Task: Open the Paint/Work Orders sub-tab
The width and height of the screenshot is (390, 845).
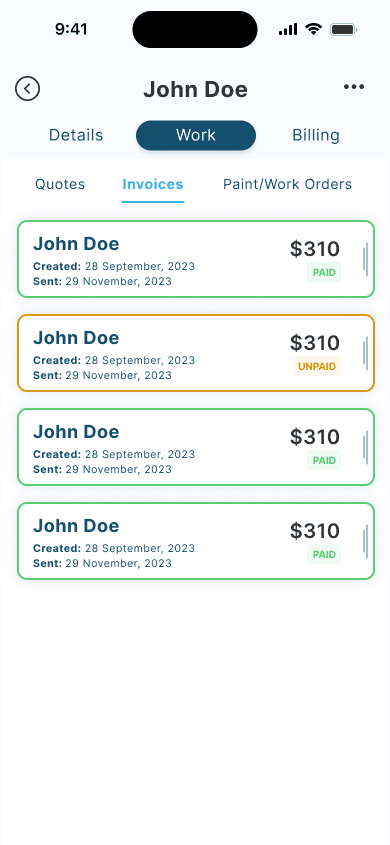Action: pyautogui.click(x=288, y=184)
